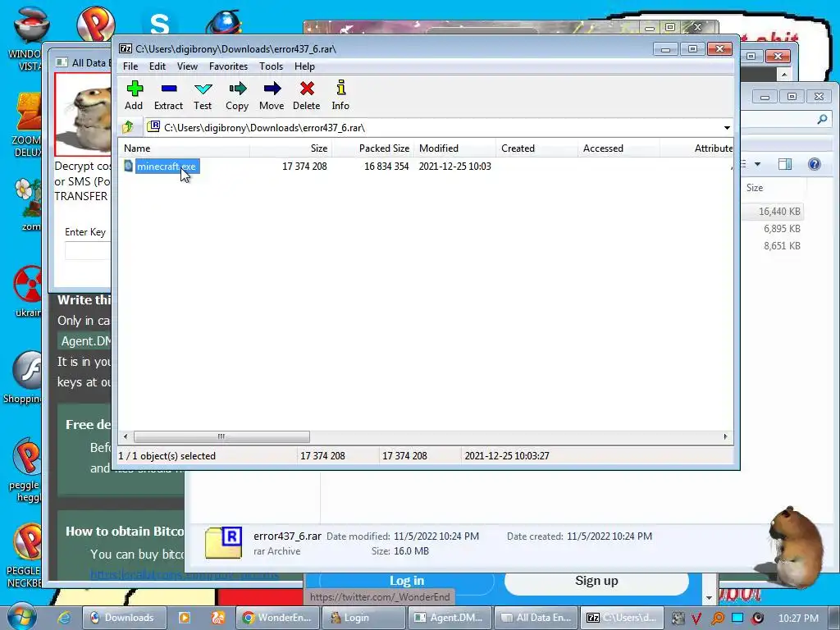Click the taskbar clock showing 10:27 PM
840x630 pixels.
coord(797,618)
